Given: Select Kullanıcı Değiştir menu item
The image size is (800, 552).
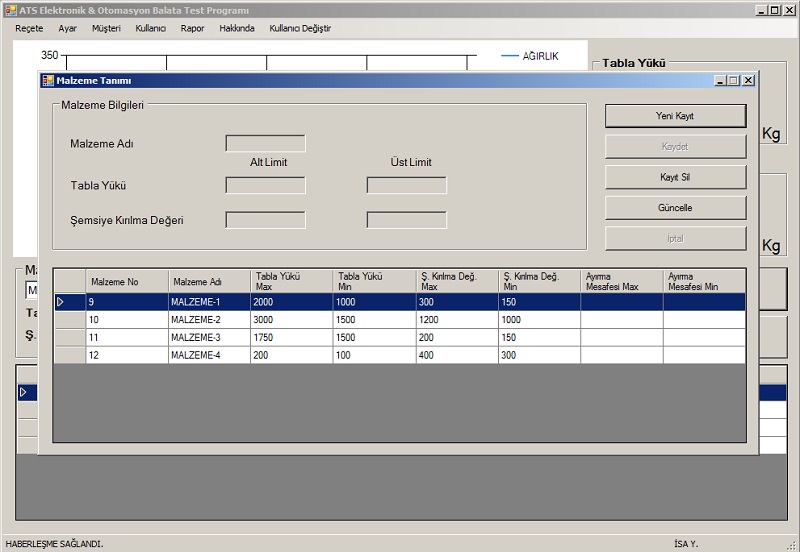Looking at the screenshot, I should click(300, 28).
